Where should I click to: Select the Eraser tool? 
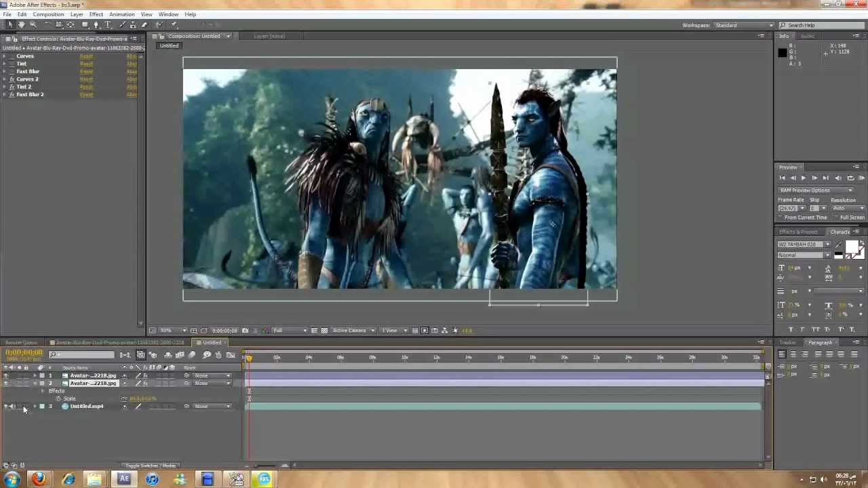[144, 25]
